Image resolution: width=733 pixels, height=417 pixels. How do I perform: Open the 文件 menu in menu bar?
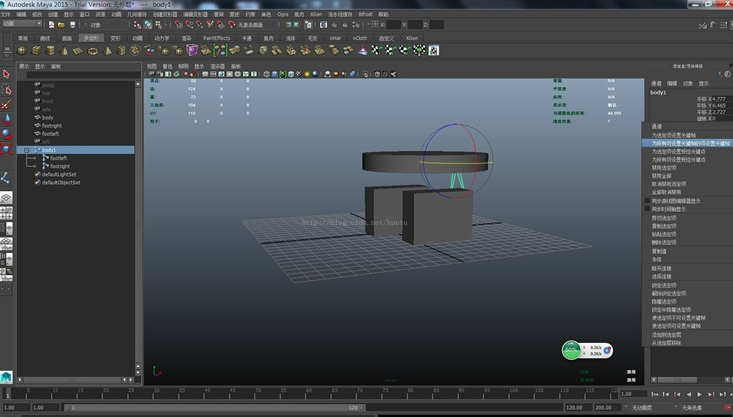pos(6,14)
